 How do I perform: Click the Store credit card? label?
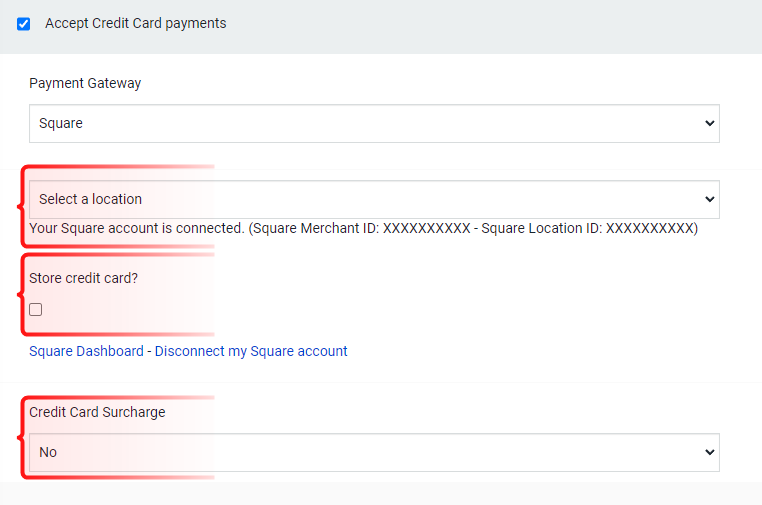click(84, 278)
